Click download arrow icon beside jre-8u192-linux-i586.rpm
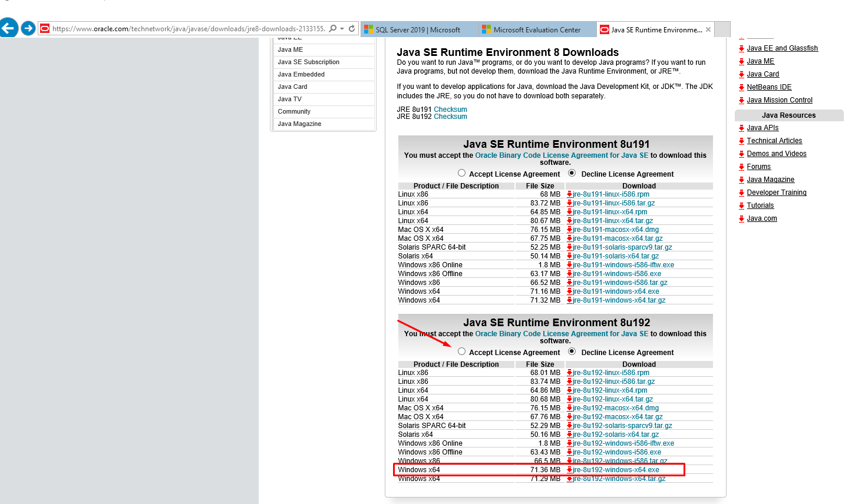855x504 pixels. pyautogui.click(x=569, y=373)
